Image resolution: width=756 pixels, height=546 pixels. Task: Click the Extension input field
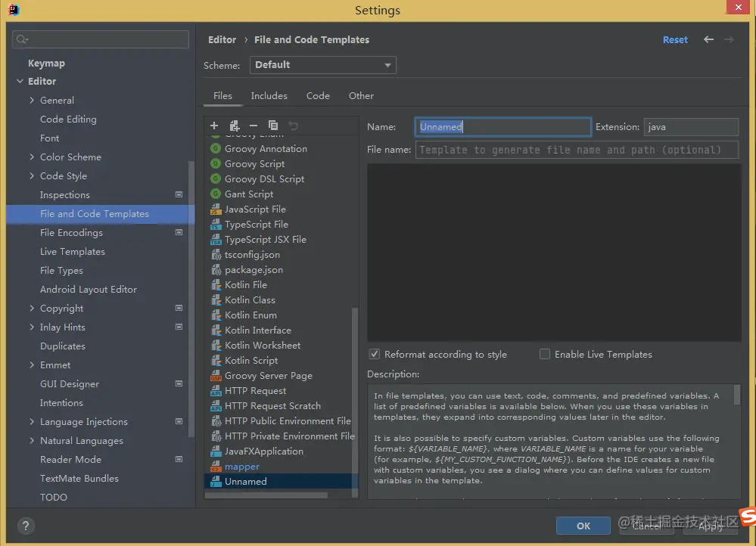691,127
